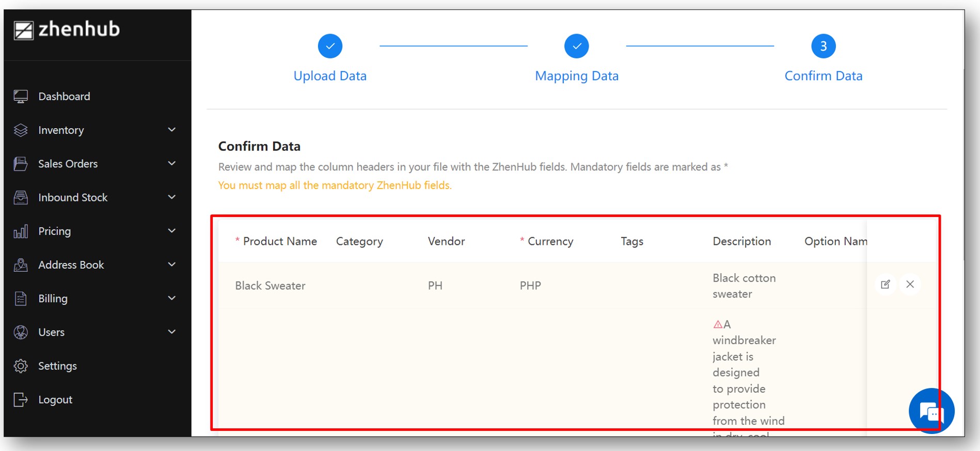The width and height of the screenshot is (980, 451).
Task: Expand the Inventory menu chevron
Action: click(172, 130)
